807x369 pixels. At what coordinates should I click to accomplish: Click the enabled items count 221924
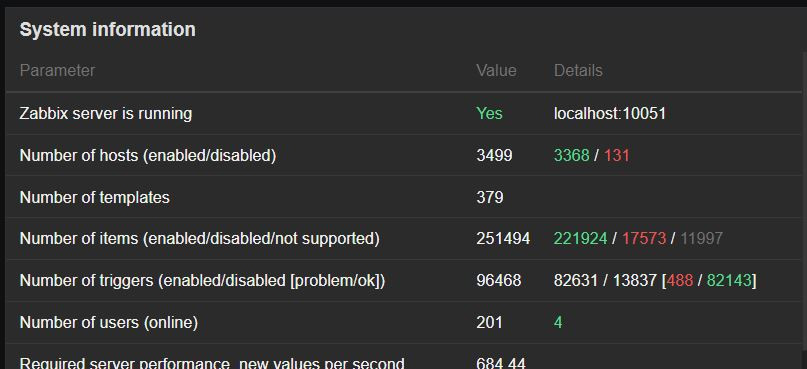581,239
